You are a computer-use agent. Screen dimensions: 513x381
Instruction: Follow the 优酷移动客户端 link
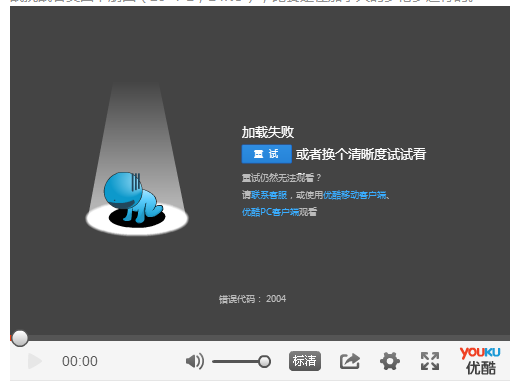[x=355, y=195]
